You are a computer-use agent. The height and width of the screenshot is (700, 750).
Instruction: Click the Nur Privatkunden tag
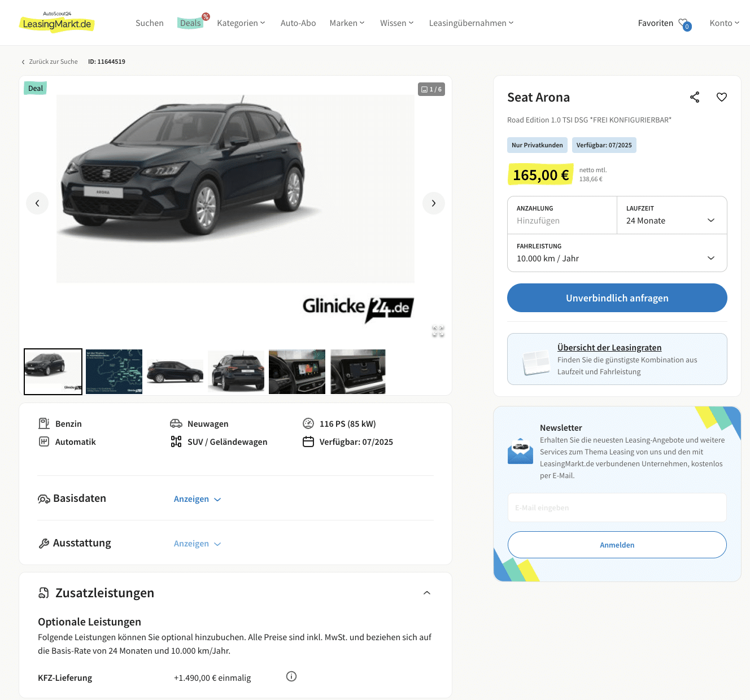click(x=537, y=145)
